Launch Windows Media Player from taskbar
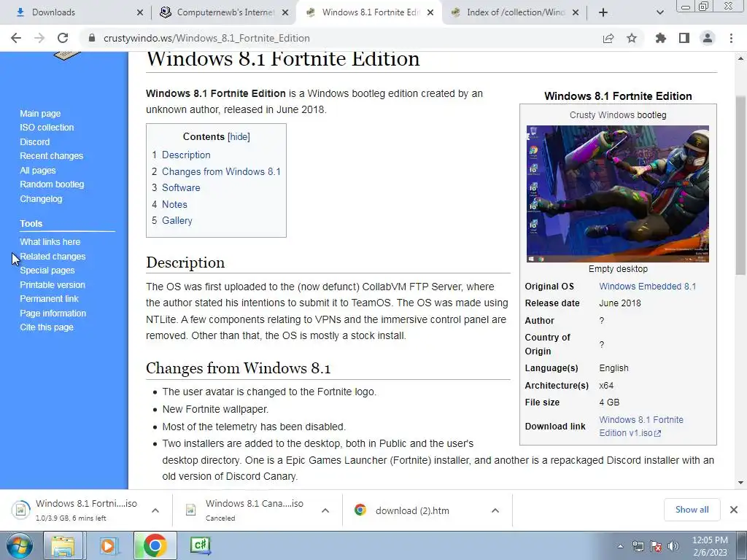The width and height of the screenshot is (747, 560). tap(109, 545)
